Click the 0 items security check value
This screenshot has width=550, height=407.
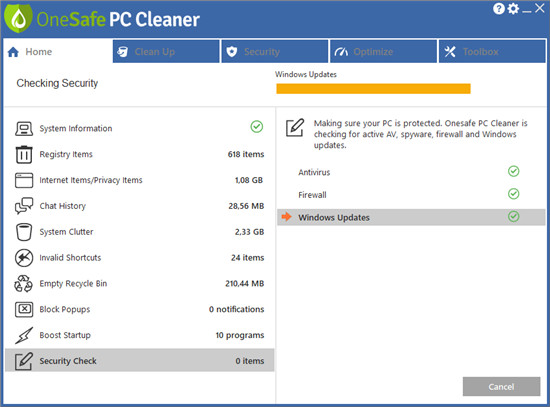click(250, 361)
